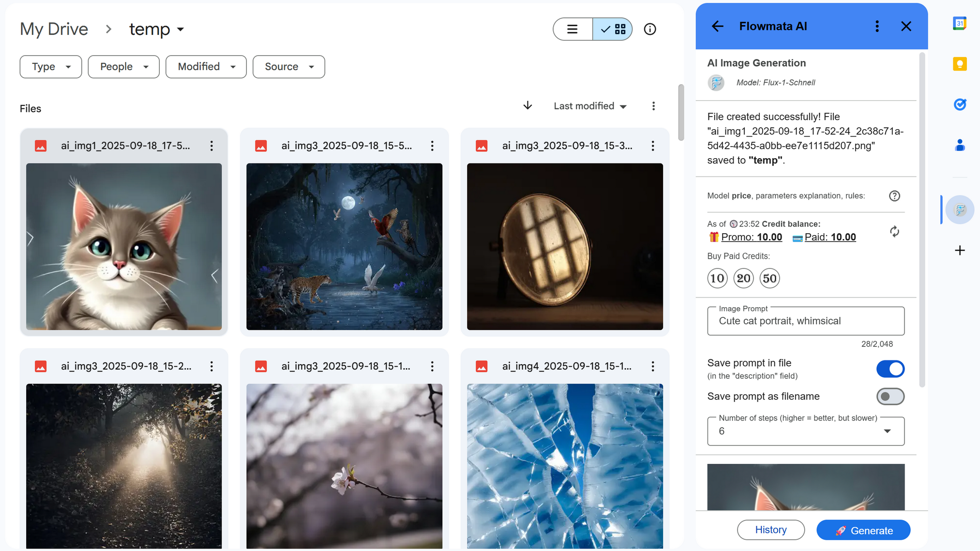Refresh the credit balance
The image size is (980, 551).
click(x=894, y=231)
